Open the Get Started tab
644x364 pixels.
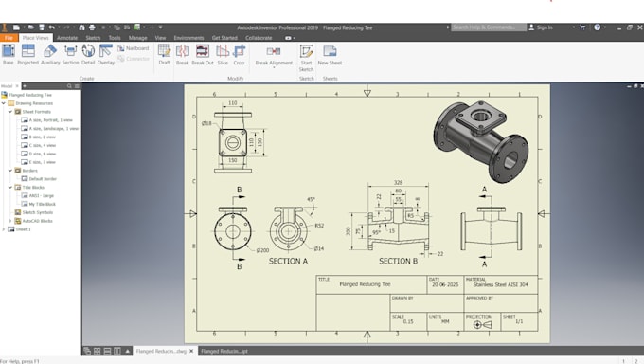pyautogui.click(x=224, y=38)
